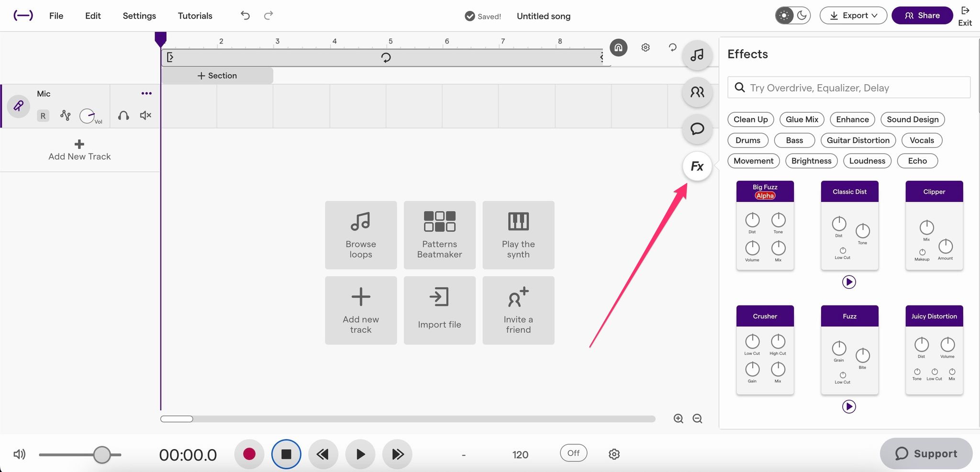Viewport: 980px width, 472px height.
Task: Open the loops panel via music note icon
Action: pyautogui.click(x=697, y=55)
